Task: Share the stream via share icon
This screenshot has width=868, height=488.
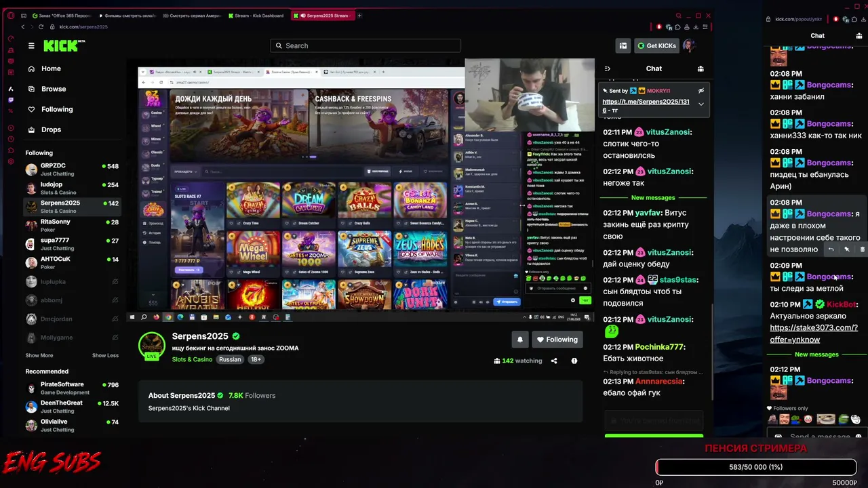Action: pos(554,361)
